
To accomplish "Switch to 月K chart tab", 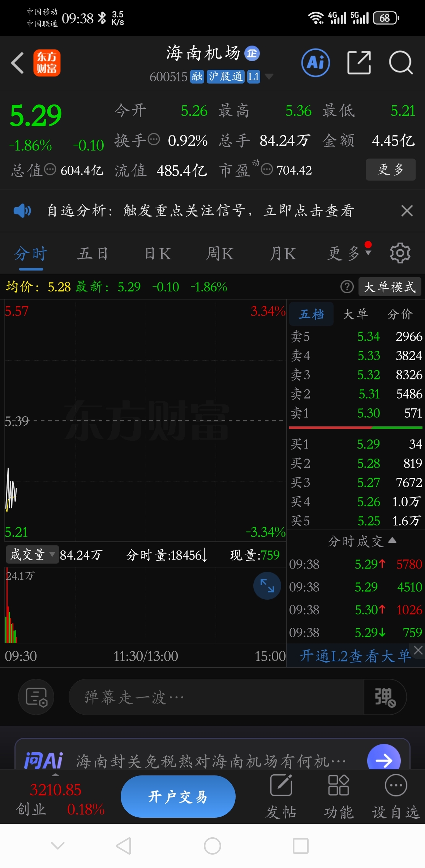I will point(283,254).
